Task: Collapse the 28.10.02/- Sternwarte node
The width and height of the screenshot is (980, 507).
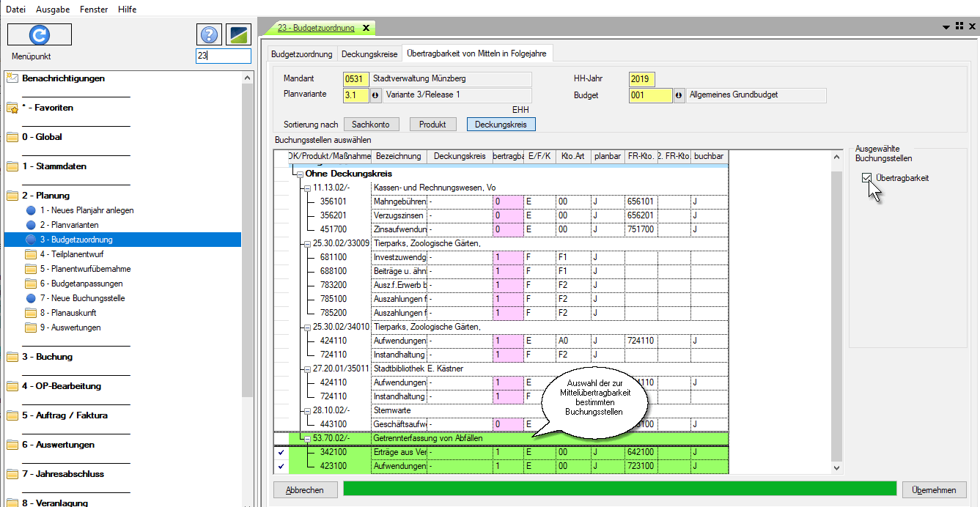Action: click(307, 410)
